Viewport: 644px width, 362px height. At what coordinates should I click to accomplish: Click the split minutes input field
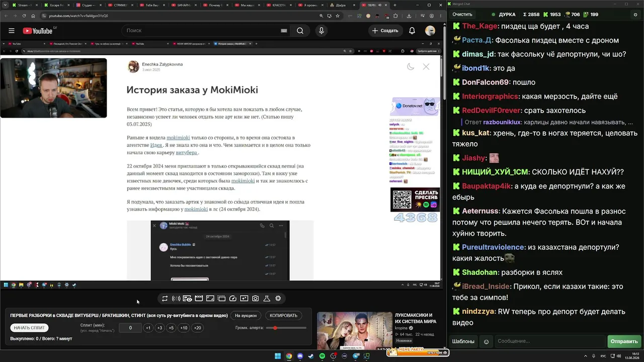pyautogui.click(x=130, y=328)
